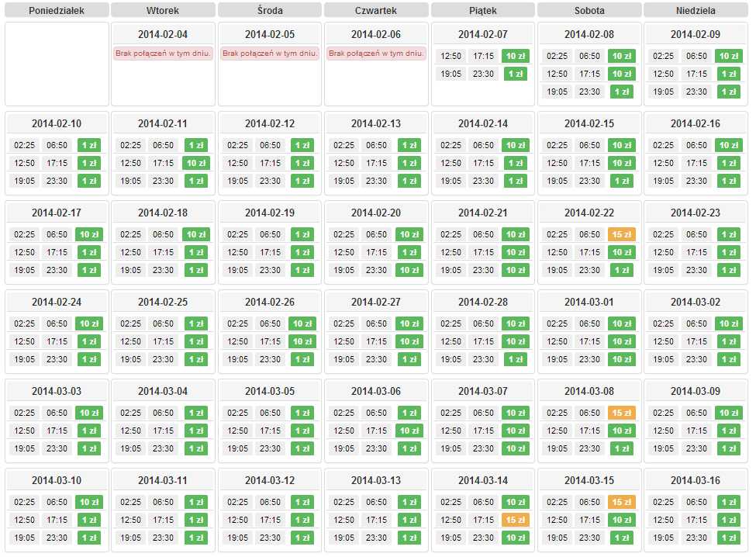Viewport: 756px width, 557px height.
Task: Click the Poniedziałek column header
Action: pyautogui.click(x=57, y=10)
